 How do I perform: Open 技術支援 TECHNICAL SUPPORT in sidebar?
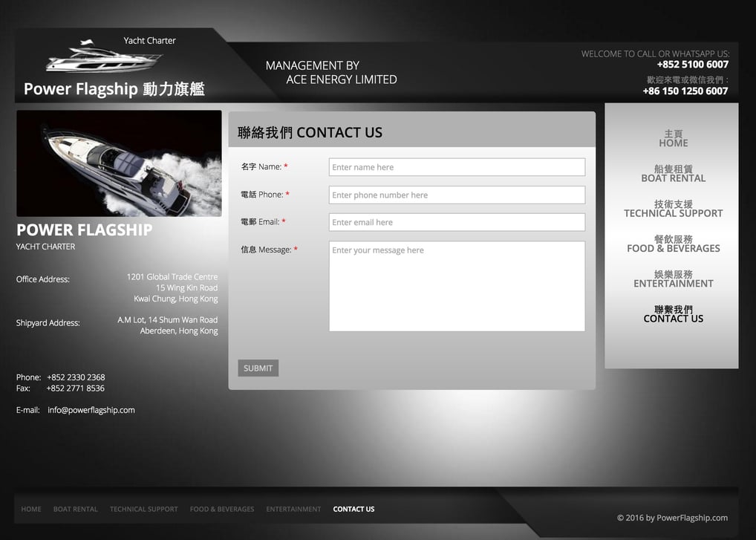[x=673, y=209]
